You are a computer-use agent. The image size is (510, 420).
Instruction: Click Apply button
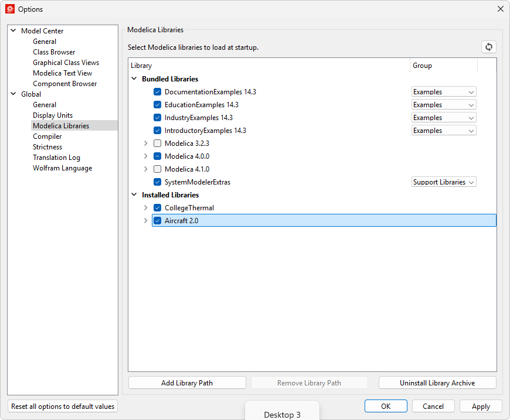(481, 407)
